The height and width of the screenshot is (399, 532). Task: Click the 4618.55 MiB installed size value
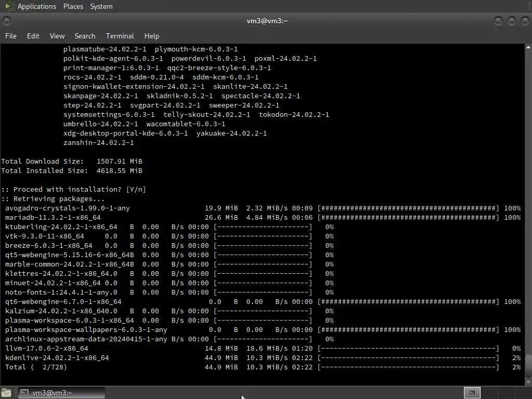[x=119, y=170]
